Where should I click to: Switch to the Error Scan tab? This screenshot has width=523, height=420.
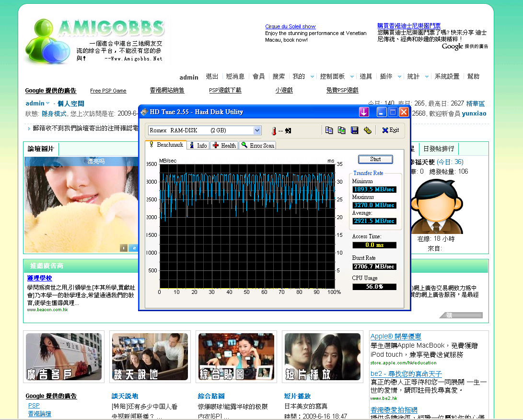pyautogui.click(x=257, y=145)
